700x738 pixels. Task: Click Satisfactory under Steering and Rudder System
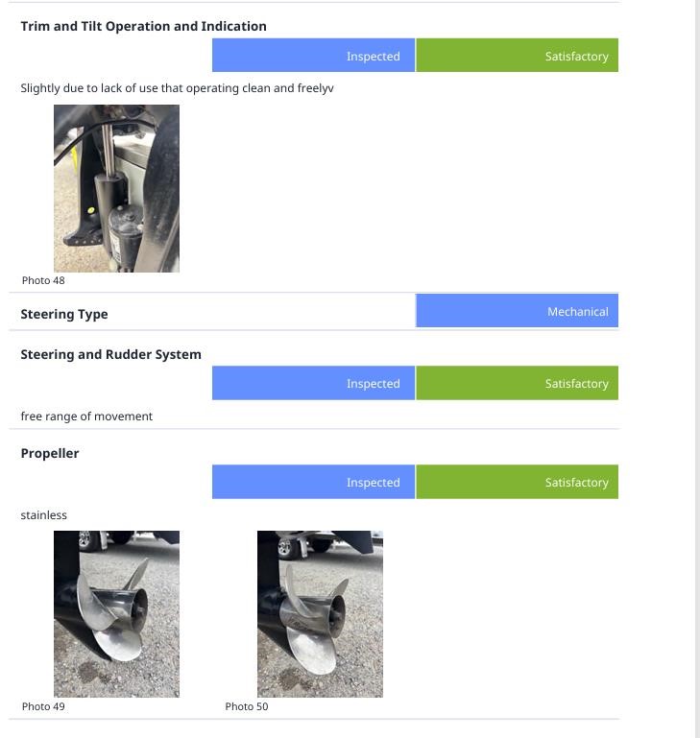coord(517,383)
